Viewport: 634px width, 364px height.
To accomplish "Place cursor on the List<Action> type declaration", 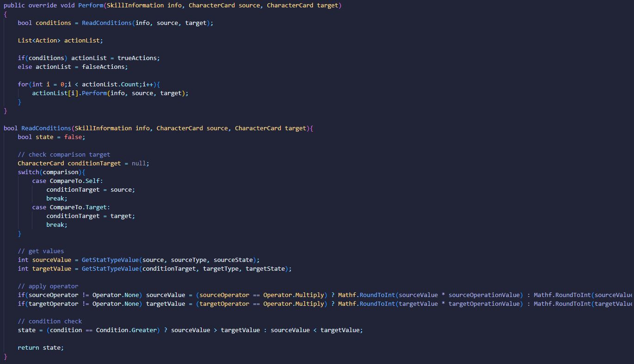I will click(39, 41).
